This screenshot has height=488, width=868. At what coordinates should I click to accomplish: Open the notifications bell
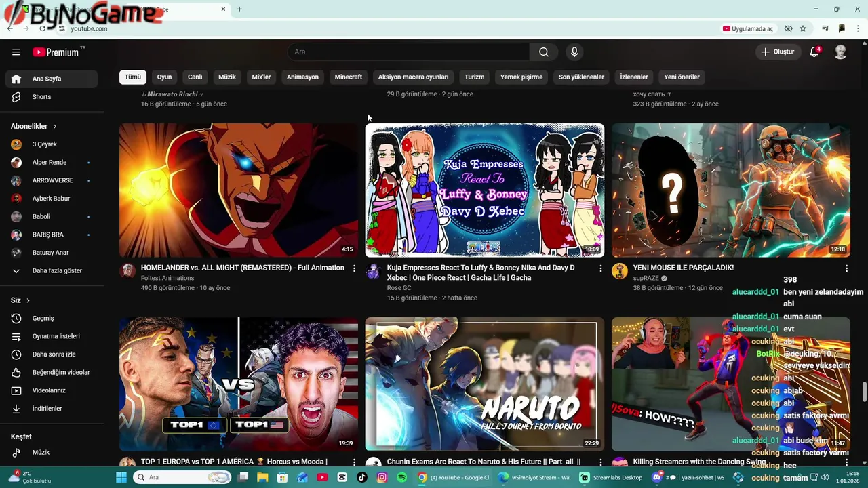[x=815, y=52]
